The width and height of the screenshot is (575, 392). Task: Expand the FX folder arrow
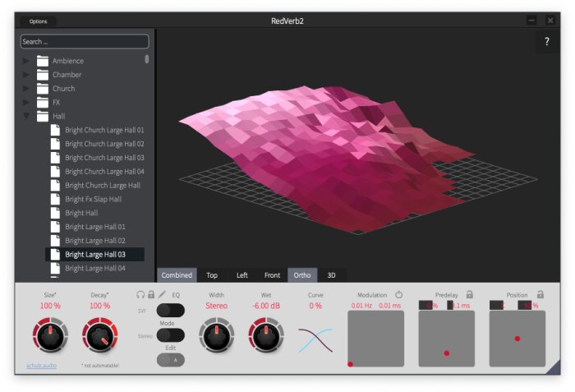pyautogui.click(x=25, y=103)
